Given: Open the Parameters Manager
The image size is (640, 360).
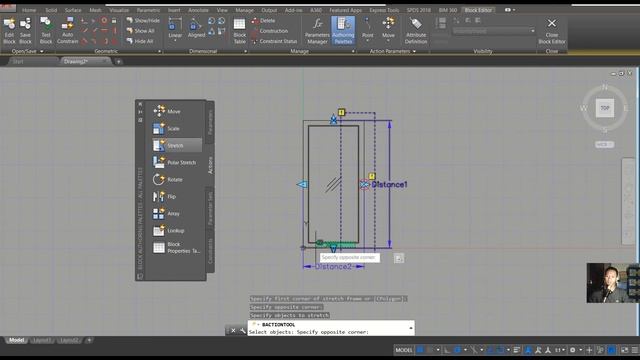Looking at the screenshot, I should coord(317,31).
